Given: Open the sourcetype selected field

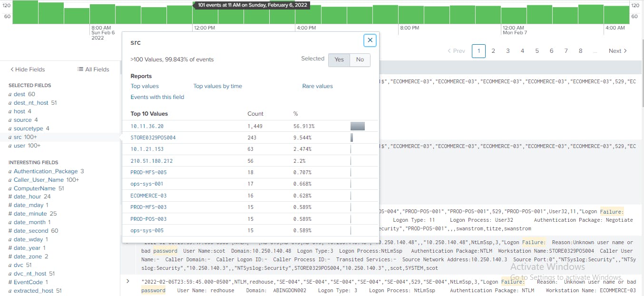Looking at the screenshot, I should (x=29, y=128).
